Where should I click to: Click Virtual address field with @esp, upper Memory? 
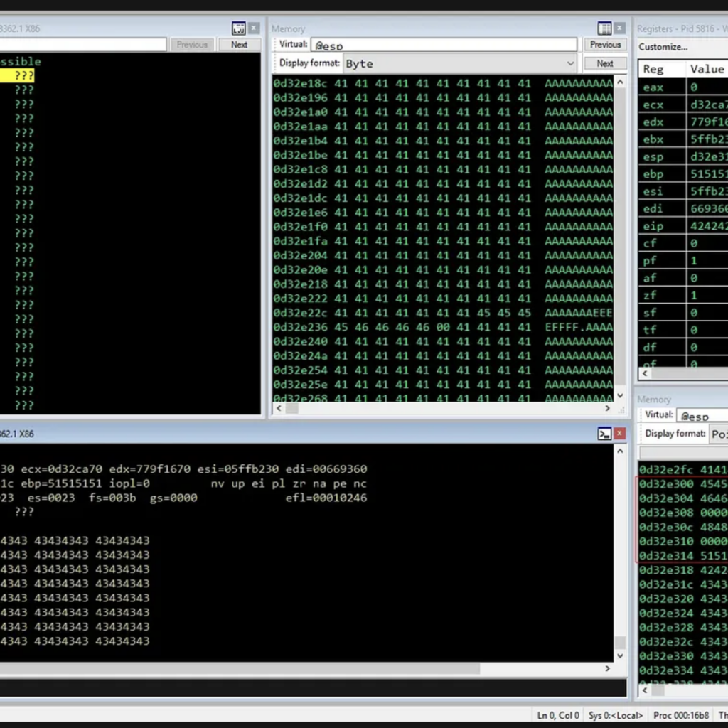pos(444,45)
